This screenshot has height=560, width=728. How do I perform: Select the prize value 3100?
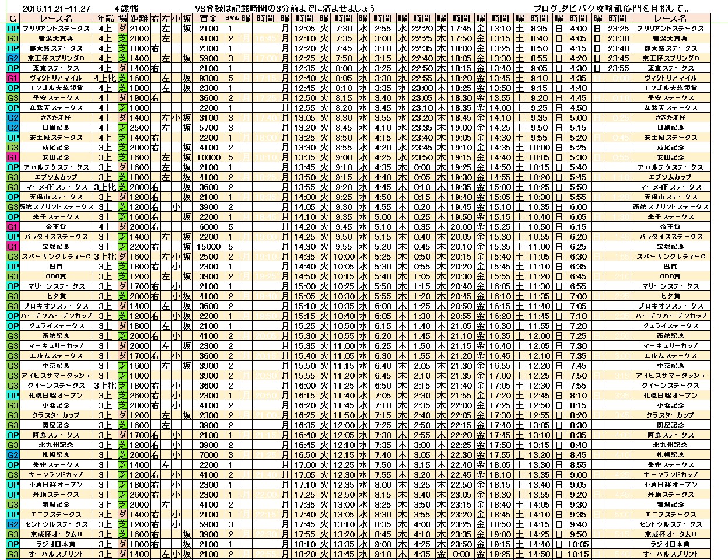[x=208, y=118]
